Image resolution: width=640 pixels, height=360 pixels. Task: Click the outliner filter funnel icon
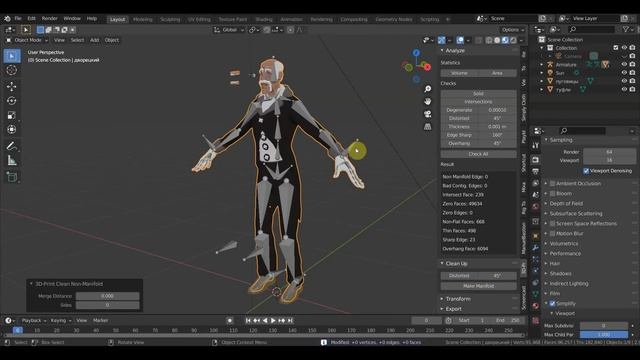pyautogui.click(x=626, y=29)
